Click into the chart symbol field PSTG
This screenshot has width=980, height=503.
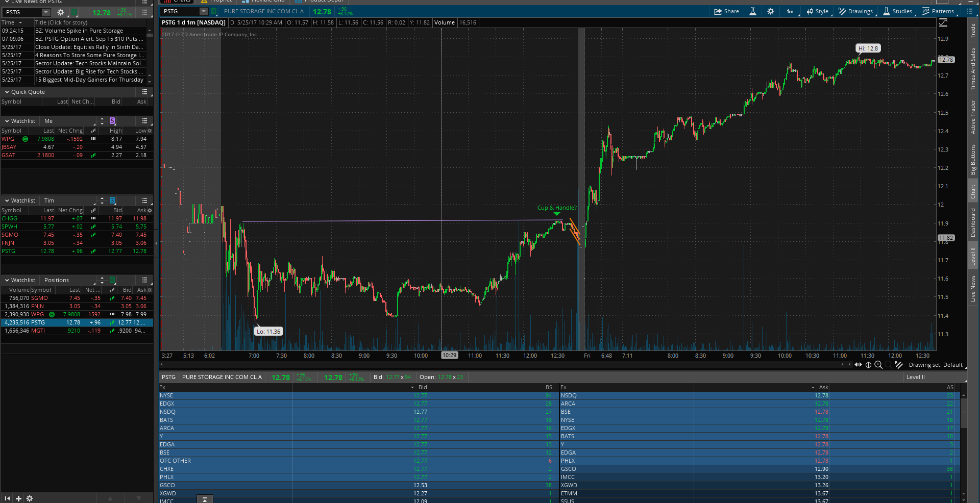[180, 11]
